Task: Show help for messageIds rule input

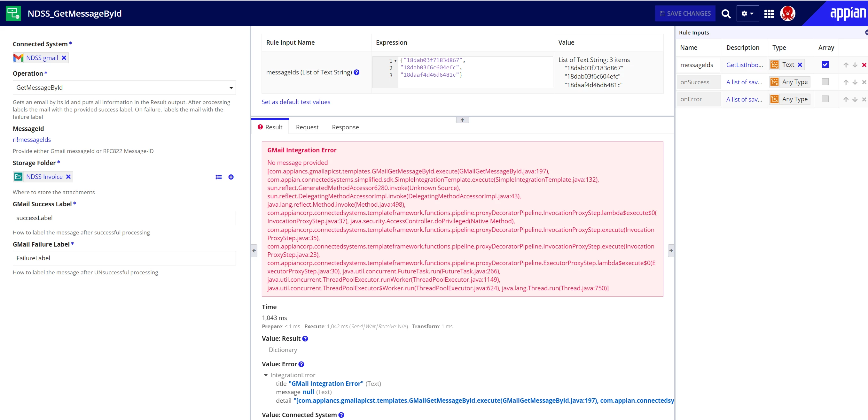Action: click(x=356, y=73)
